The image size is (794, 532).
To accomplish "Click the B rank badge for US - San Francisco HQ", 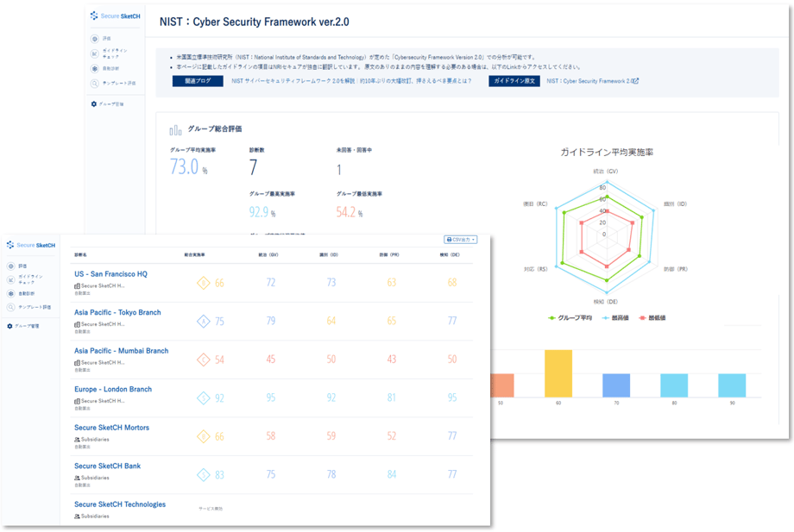I will pos(204,283).
